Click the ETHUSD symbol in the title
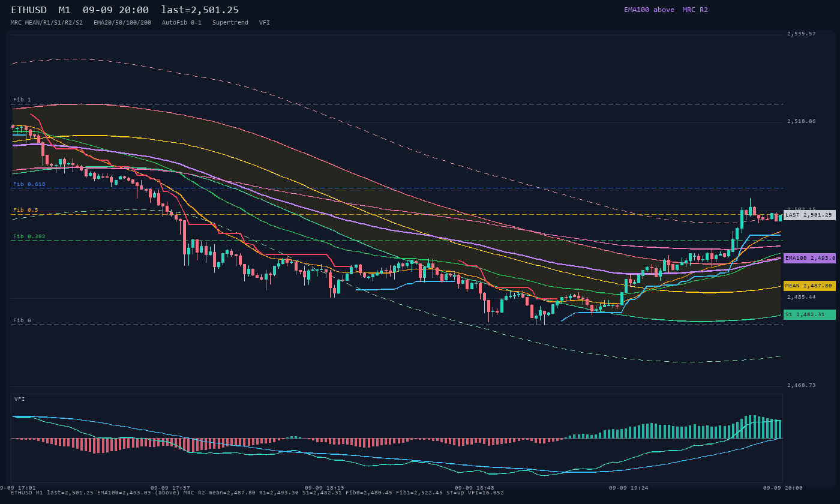 29,10
